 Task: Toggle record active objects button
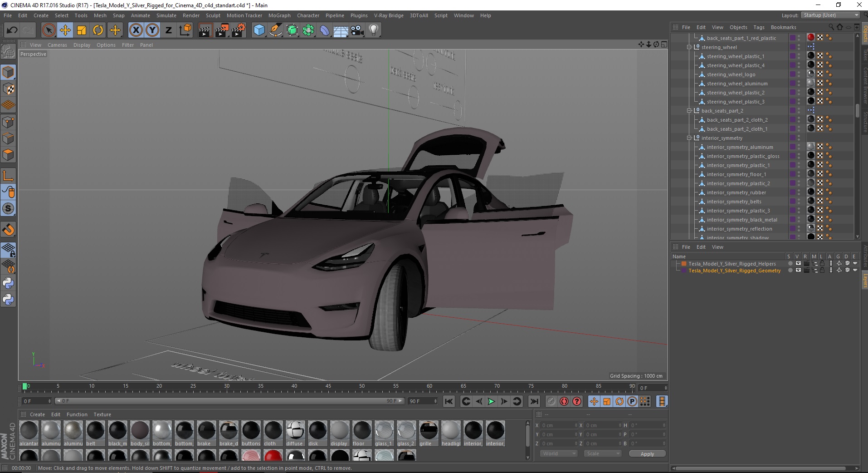(551, 401)
